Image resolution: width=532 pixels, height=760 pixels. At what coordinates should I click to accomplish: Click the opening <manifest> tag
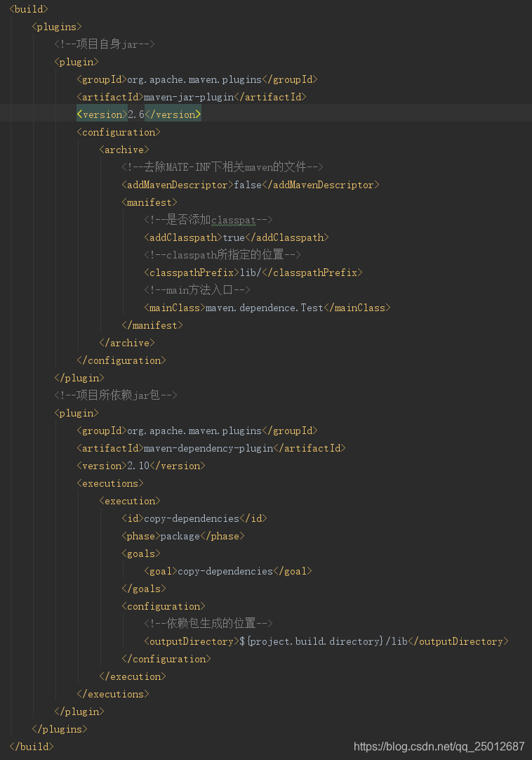tap(149, 202)
